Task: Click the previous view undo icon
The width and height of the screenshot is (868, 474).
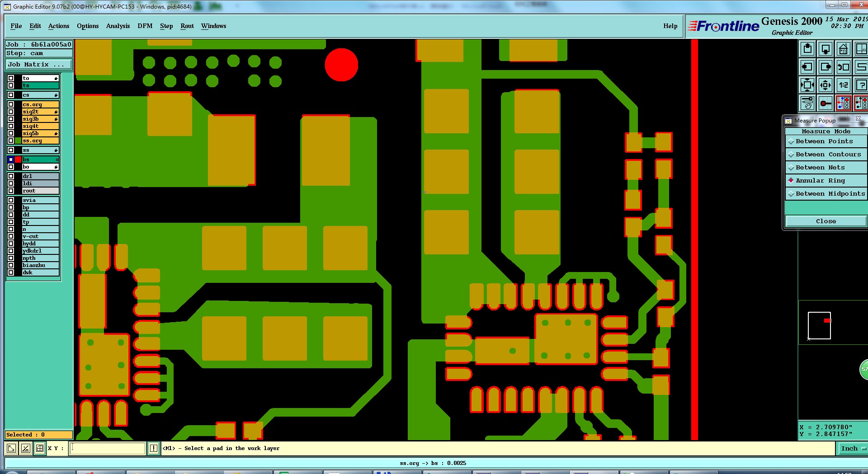Action: point(844,67)
